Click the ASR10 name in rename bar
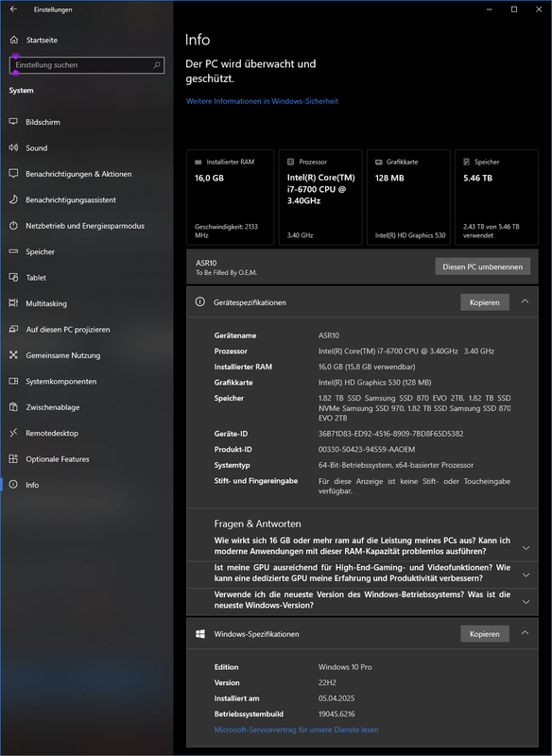Image resolution: width=552 pixels, height=756 pixels. point(206,263)
